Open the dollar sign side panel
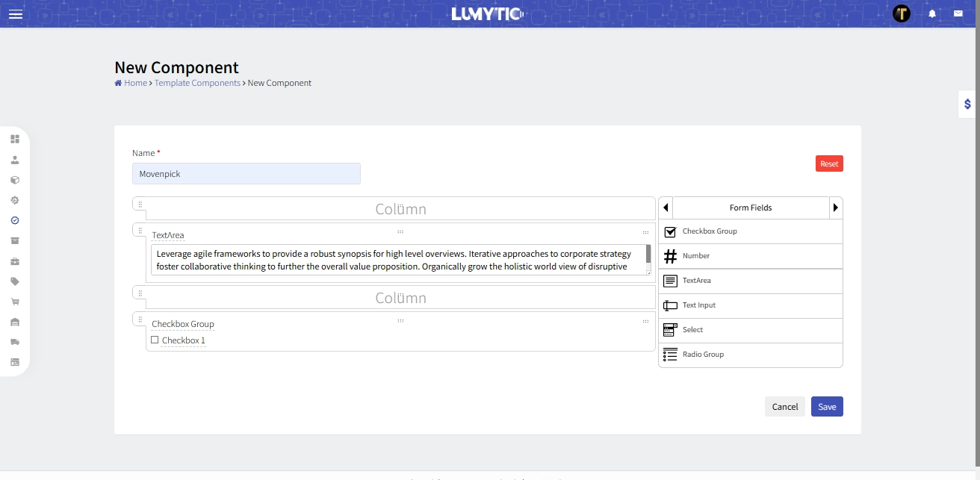980x480 pixels. (x=967, y=104)
